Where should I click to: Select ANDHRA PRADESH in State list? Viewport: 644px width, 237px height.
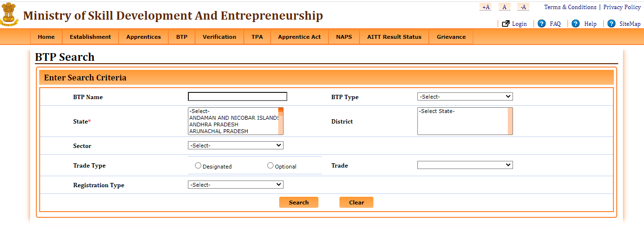pyautogui.click(x=233, y=124)
